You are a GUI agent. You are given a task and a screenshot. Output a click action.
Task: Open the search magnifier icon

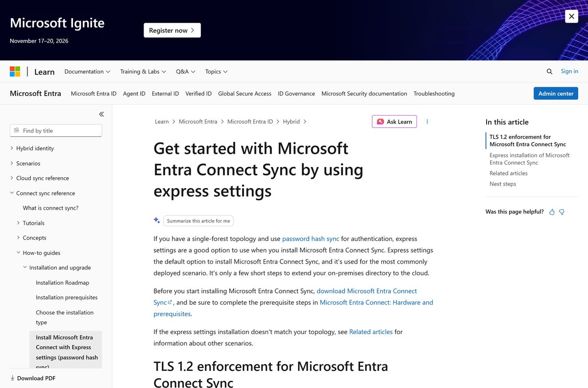(x=549, y=72)
